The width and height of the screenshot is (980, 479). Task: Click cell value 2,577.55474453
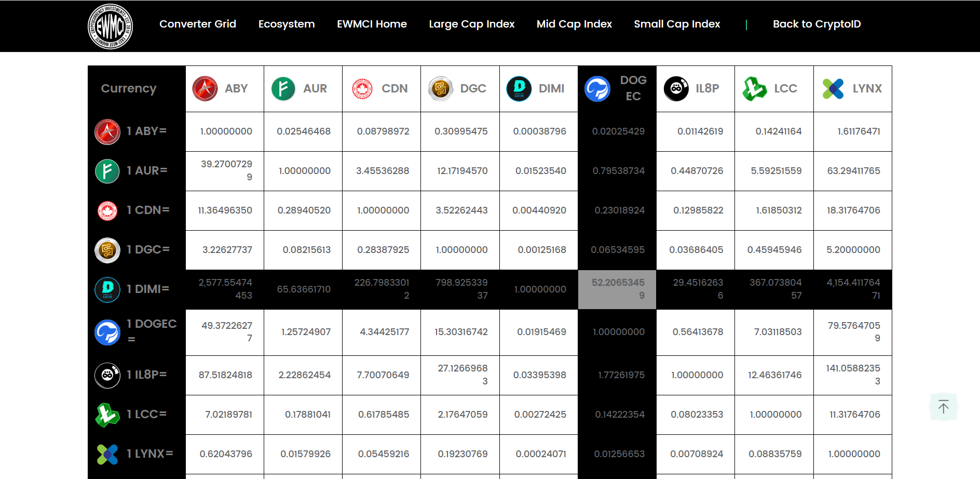[225, 289]
